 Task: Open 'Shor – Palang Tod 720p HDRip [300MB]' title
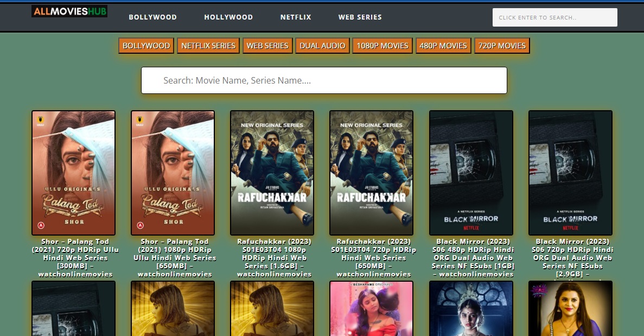coord(75,257)
